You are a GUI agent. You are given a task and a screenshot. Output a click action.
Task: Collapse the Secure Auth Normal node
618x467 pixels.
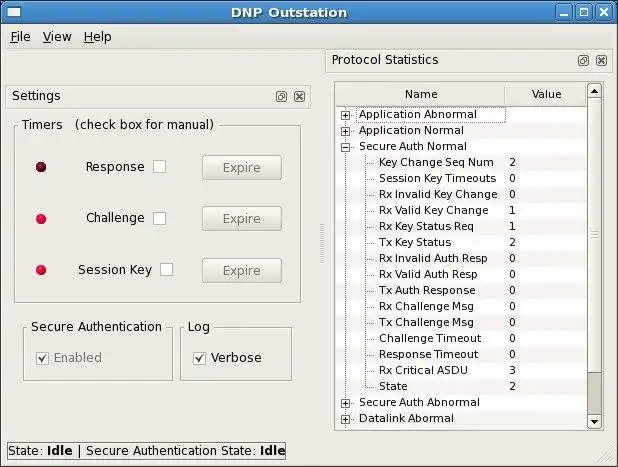pyautogui.click(x=346, y=147)
